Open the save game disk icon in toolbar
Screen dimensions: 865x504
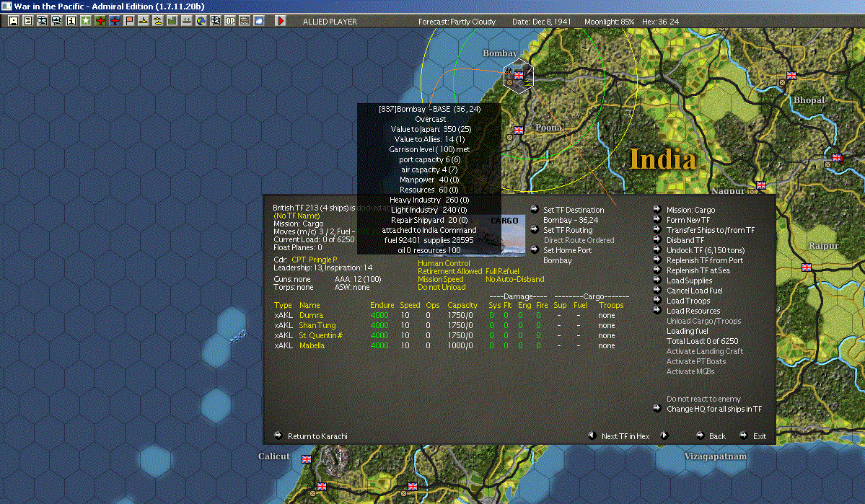click(14, 21)
